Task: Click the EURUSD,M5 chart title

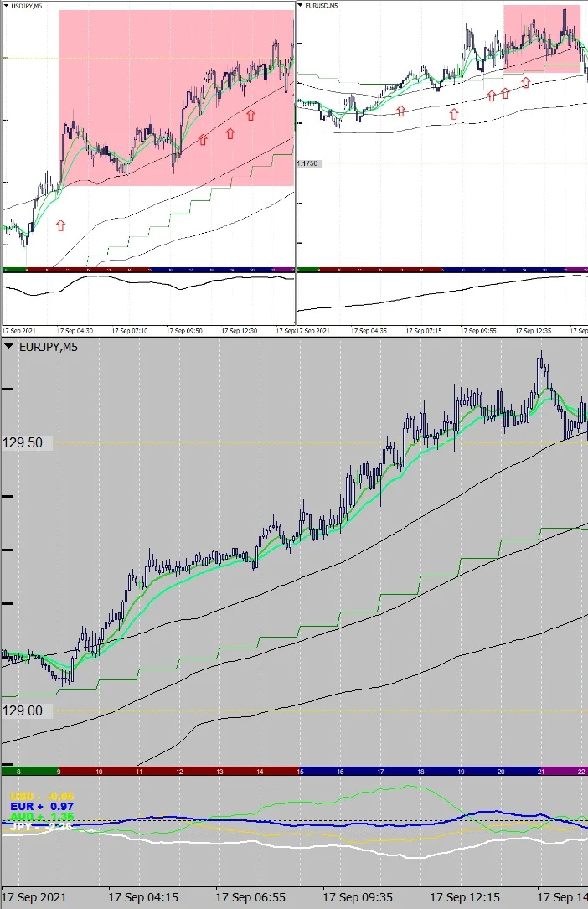Action: click(321, 5)
